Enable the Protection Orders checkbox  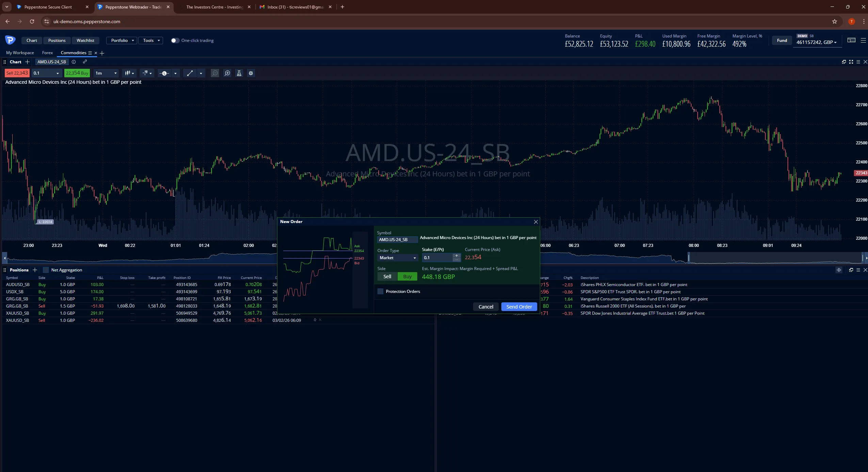pyautogui.click(x=380, y=292)
